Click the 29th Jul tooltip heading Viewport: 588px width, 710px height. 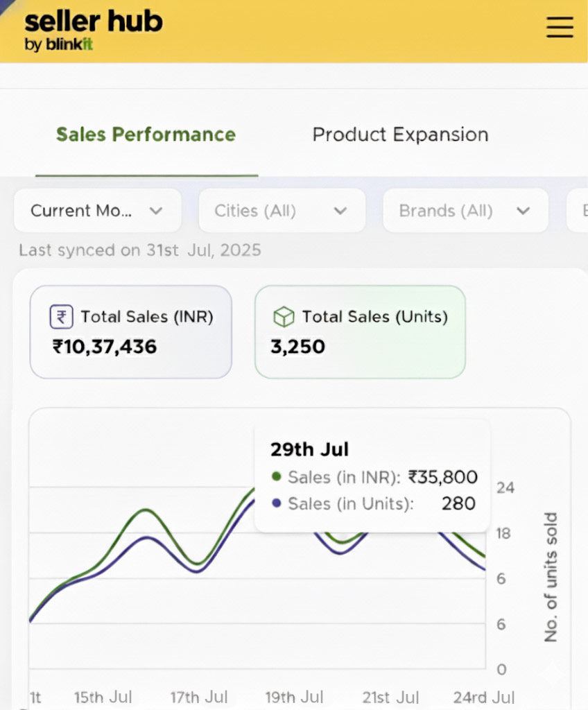point(309,449)
